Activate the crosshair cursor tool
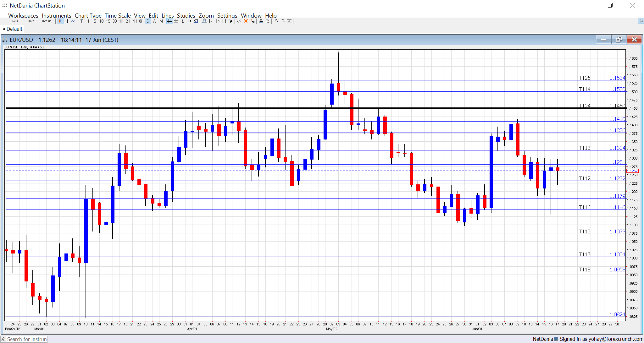This screenshot has height=343, width=644. 169,21
